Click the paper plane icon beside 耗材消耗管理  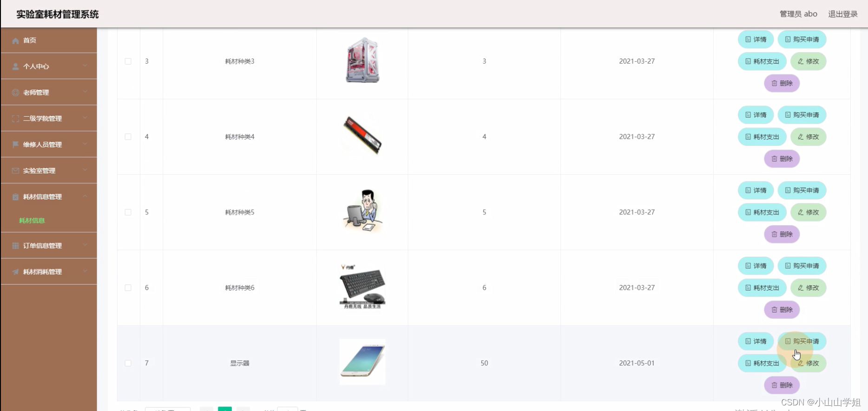pyautogui.click(x=15, y=272)
